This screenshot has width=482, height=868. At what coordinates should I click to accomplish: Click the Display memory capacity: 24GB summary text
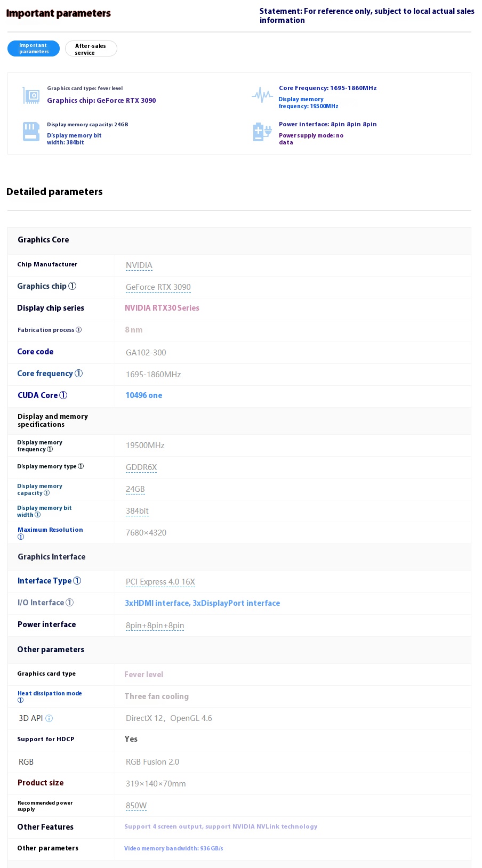[87, 125]
